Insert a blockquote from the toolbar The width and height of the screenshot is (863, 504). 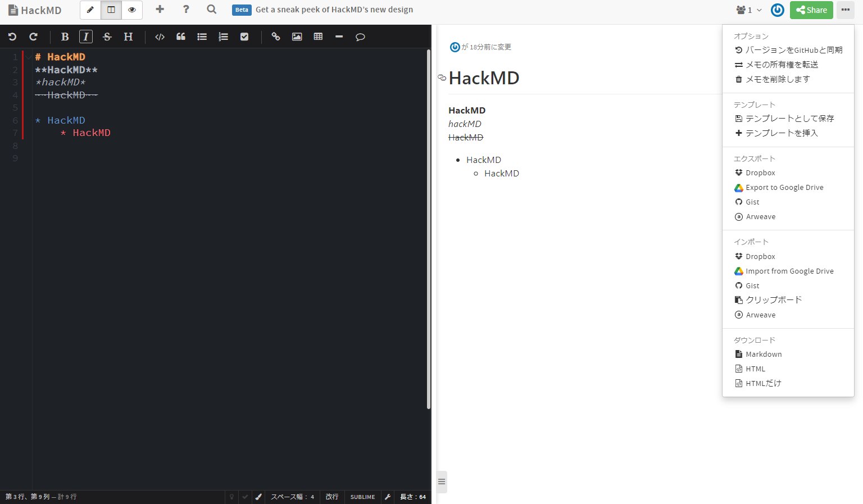pyautogui.click(x=180, y=37)
